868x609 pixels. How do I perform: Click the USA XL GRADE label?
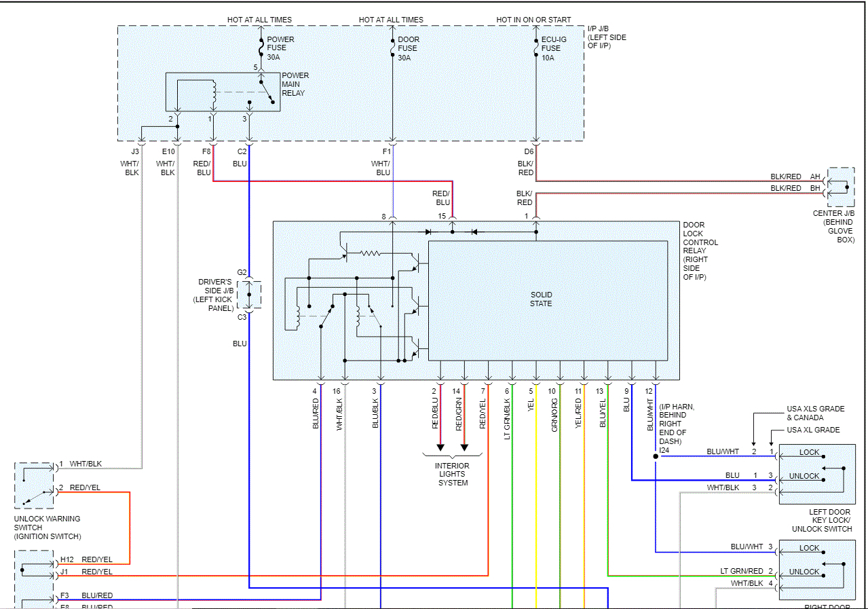tap(812, 430)
